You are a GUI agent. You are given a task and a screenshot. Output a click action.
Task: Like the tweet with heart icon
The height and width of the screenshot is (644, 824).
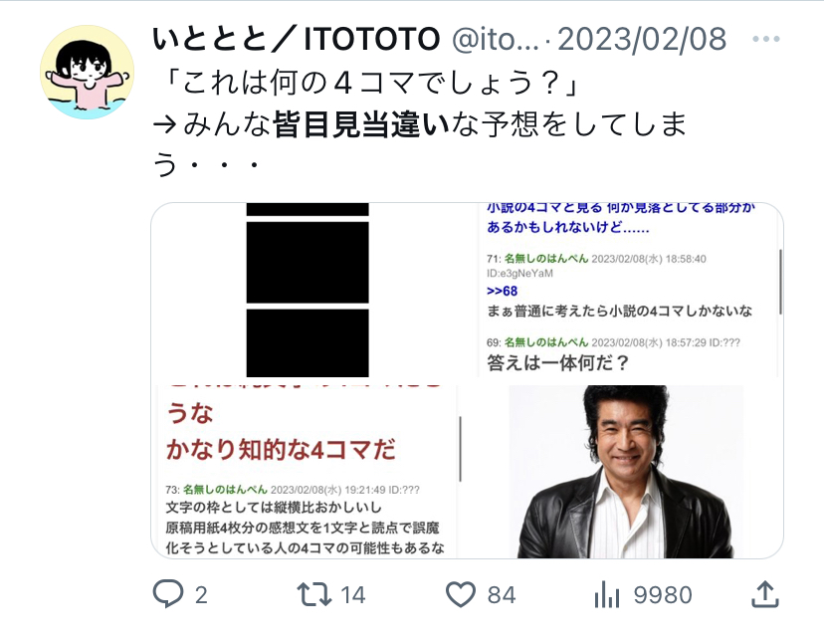click(461, 594)
